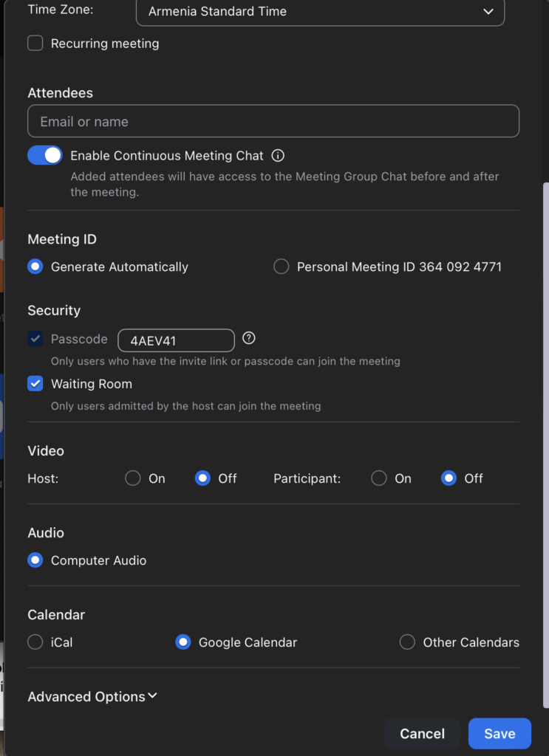Screen dimensions: 549x756
Task: Turn host video On
Action: tap(133, 478)
